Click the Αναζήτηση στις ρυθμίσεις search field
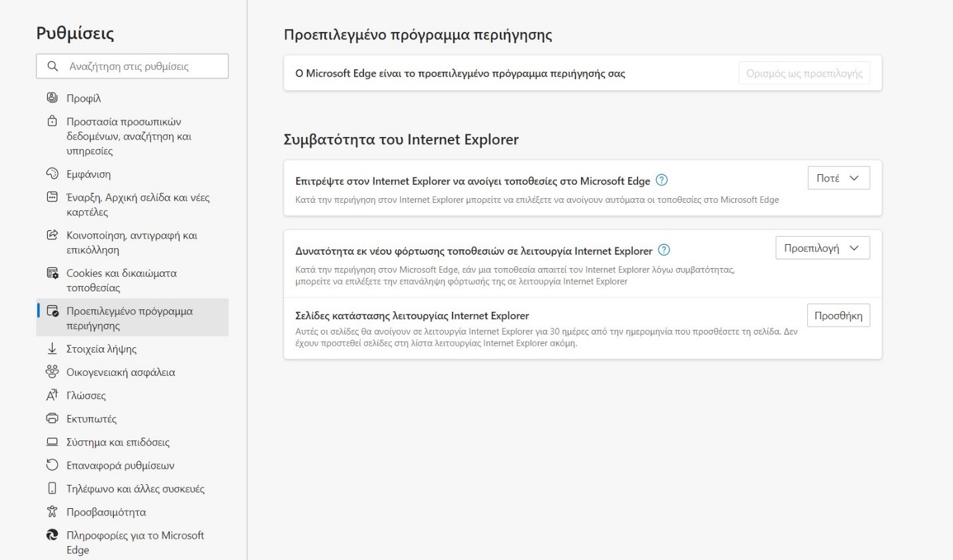Image resolution: width=953 pixels, height=560 pixels. pos(132,66)
